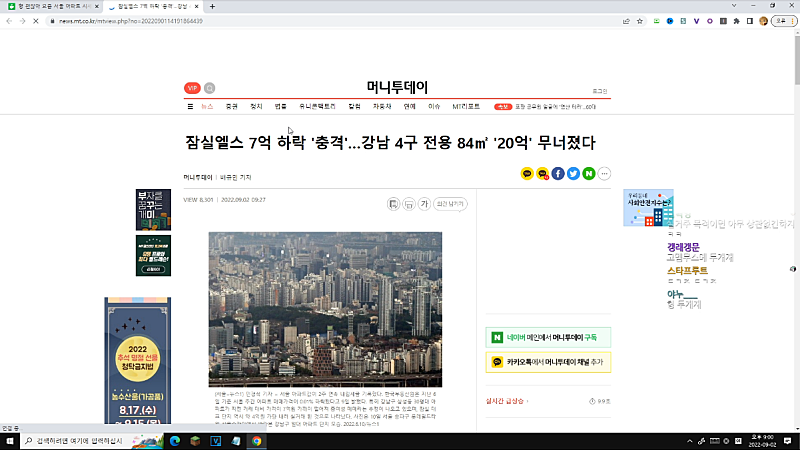Share article on Facebook
The width and height of the screenshot is (800, 450).
pyautogui.click(x=558, y=174)
